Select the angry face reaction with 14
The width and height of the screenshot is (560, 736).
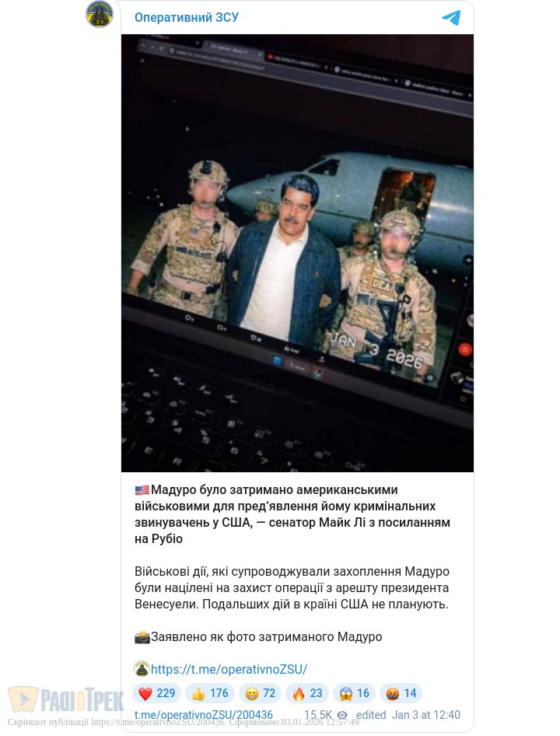pyautogui.click(x=401, y=693)
